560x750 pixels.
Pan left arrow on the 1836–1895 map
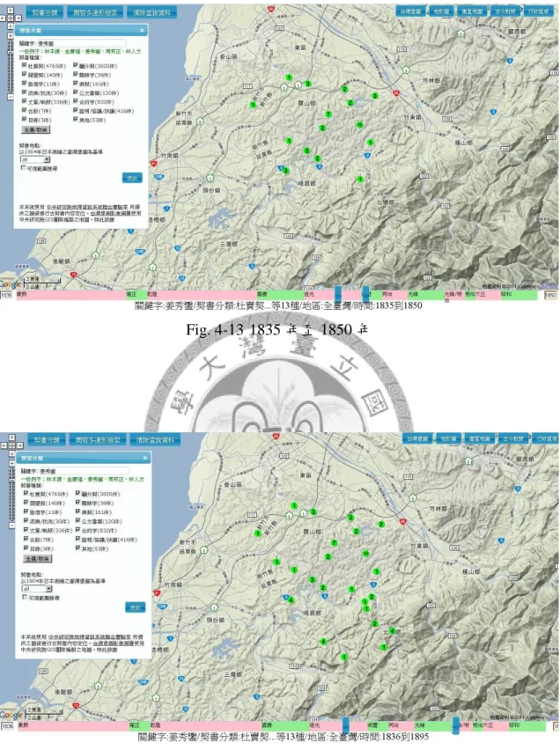(x=4, y=445)
